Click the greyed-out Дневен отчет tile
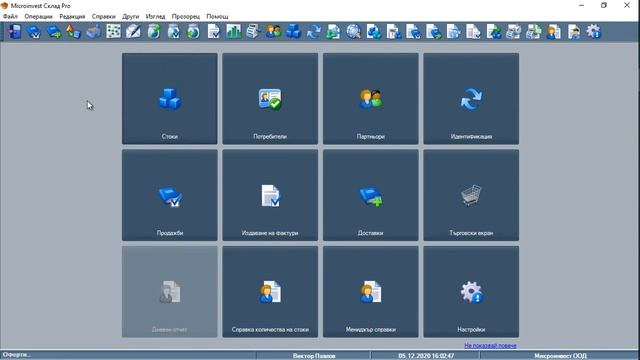Image resolution: width=640 pixels, height=360 pixels. coord(169,291)
